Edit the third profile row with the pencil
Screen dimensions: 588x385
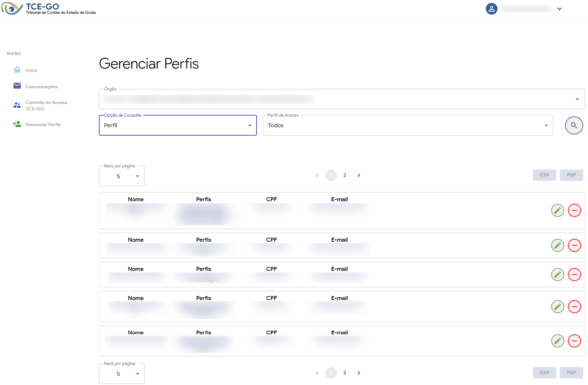(x=557, y=275)
